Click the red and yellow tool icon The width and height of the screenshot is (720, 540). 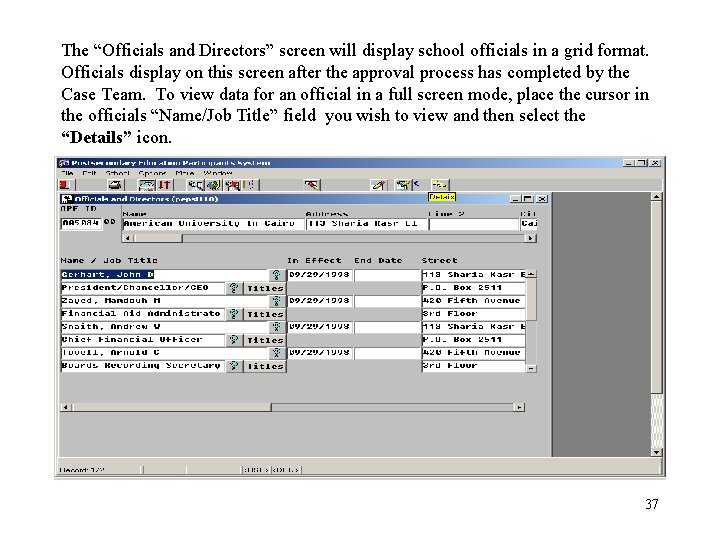pos(312,185)
